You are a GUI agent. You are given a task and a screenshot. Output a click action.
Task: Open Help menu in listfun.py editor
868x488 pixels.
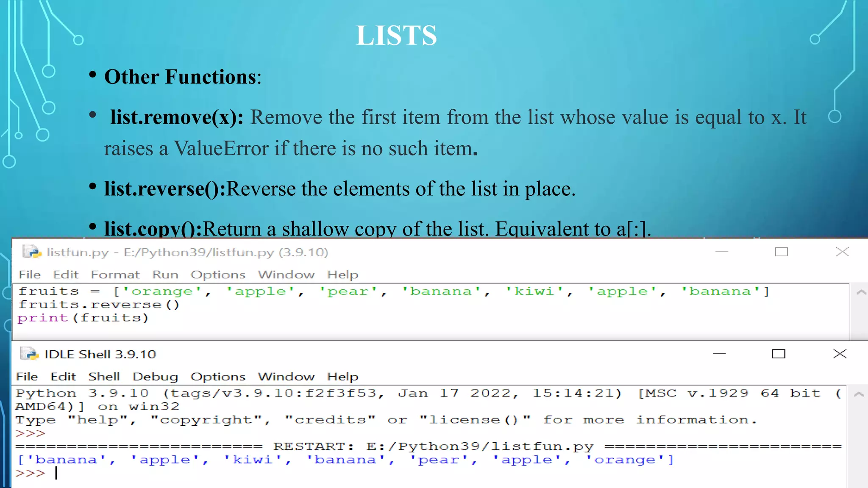[x=342, y=274]
